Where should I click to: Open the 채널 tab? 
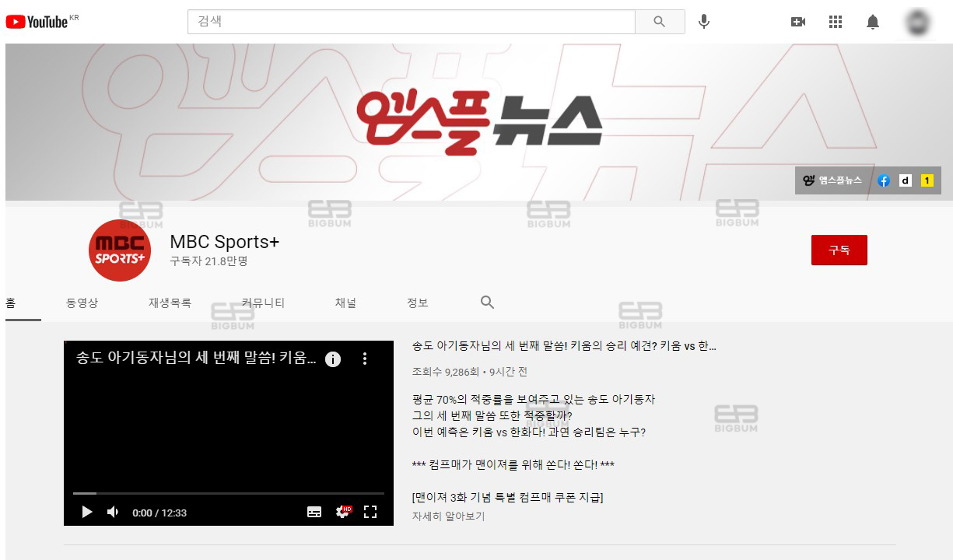pos(345,303)
